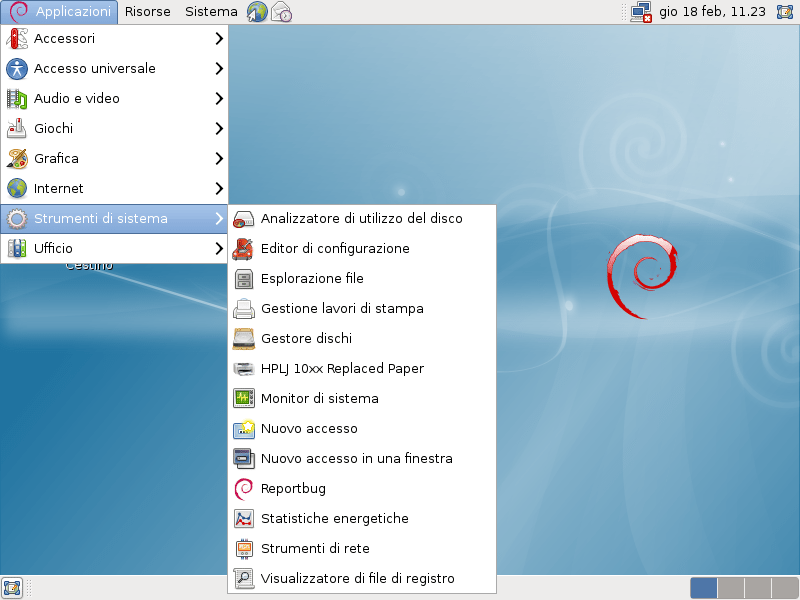Open the Risorse menu
800x600 pixels.
click(x=147, y=12)
